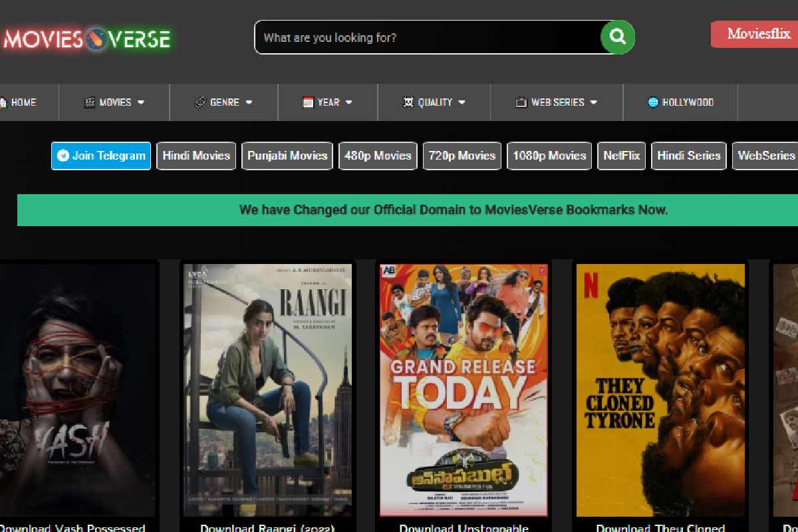Click the home icon in navigation
The image size is (798, 532).
tap(3, 102)
